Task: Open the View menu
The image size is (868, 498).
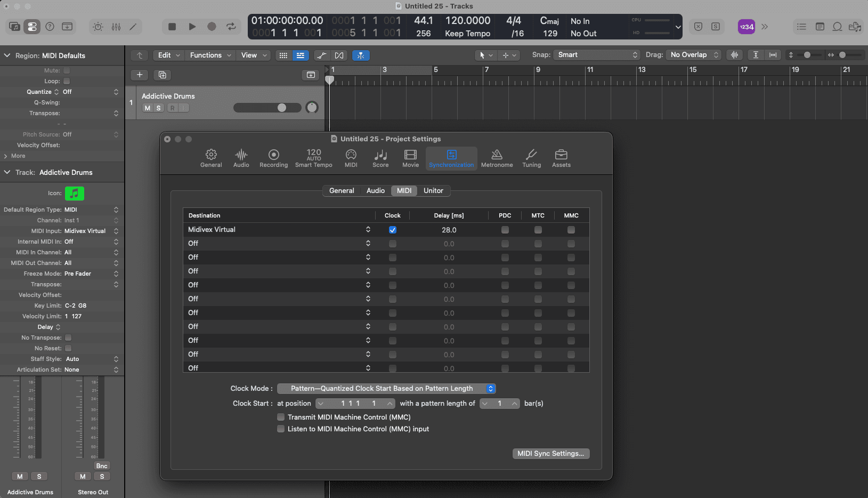Action: [254, 55]
